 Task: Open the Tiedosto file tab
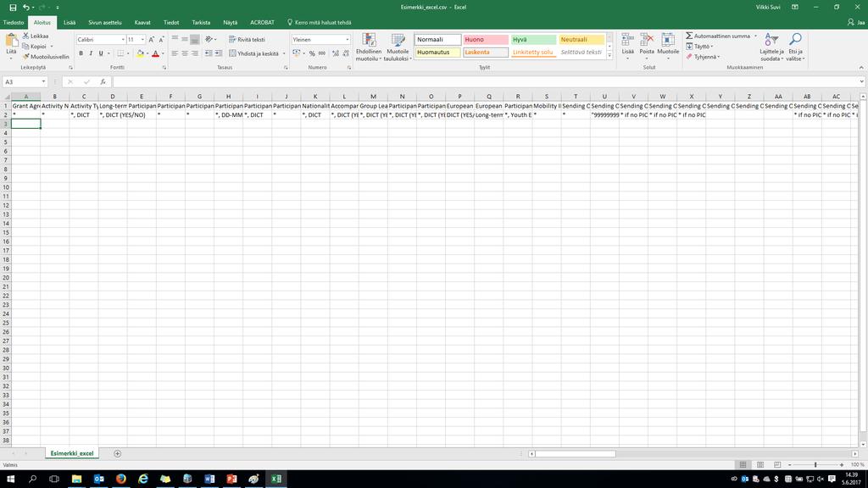[14, 23]
